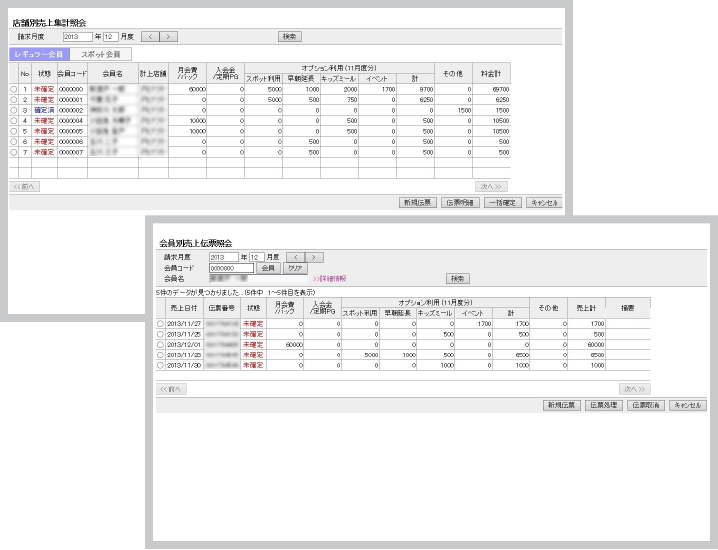Focus the month field in 会員別売上伝票照会
Image resolution: width=718 pixels, height=550 pixels.
click(256, 257)
